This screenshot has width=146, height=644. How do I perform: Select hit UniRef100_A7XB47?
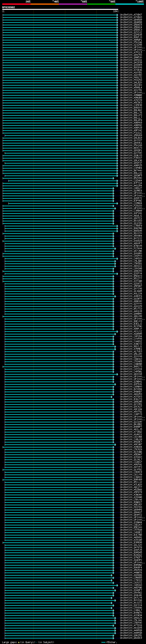[x=131, y=15]
